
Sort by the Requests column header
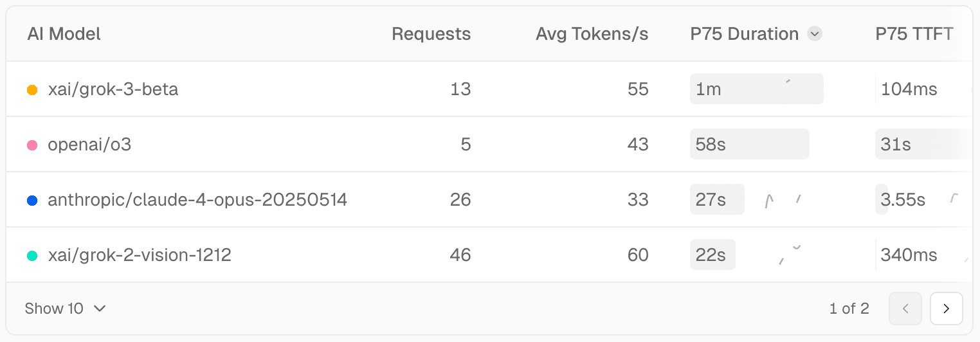coord(431,34)
